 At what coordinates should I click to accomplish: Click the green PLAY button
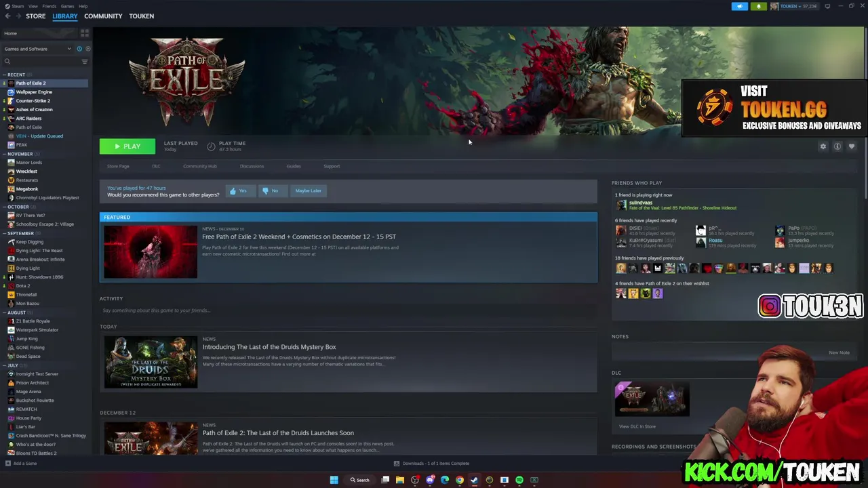tap(127, 146)
